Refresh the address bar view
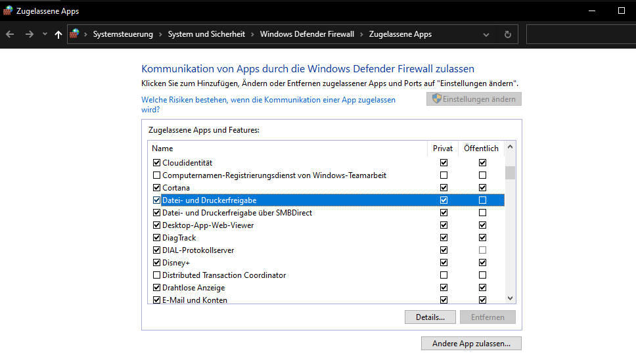This screenshot has height=364, width=636. tap(507, 34)
